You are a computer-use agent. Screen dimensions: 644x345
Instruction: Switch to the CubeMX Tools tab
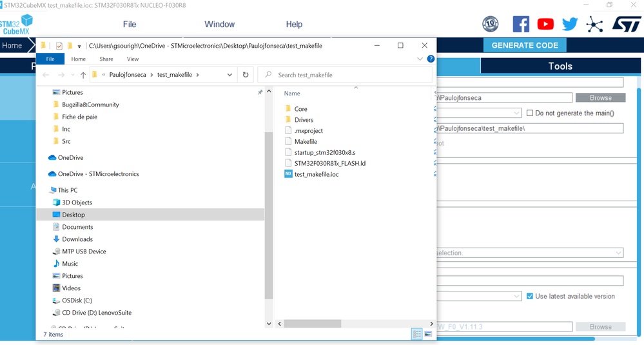[x=560, y=66]
